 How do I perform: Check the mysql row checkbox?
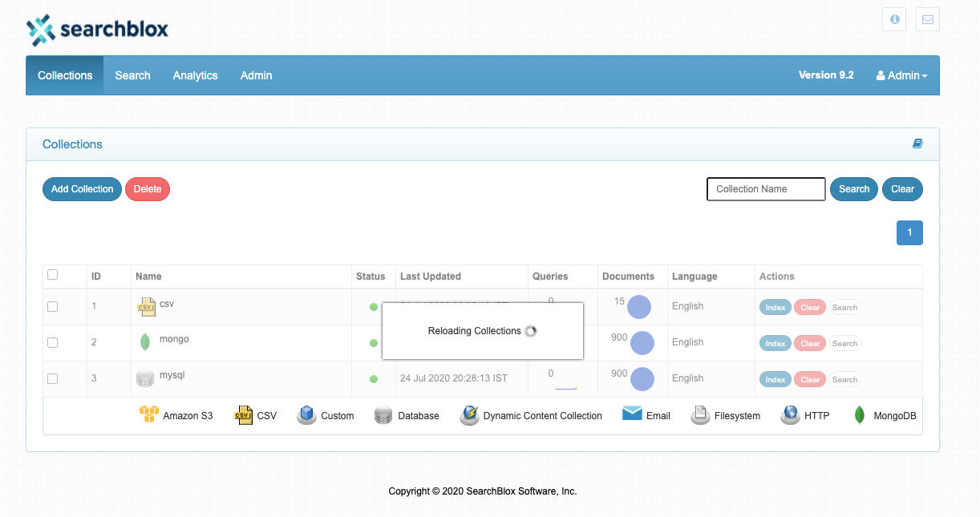tap(53, 378)
